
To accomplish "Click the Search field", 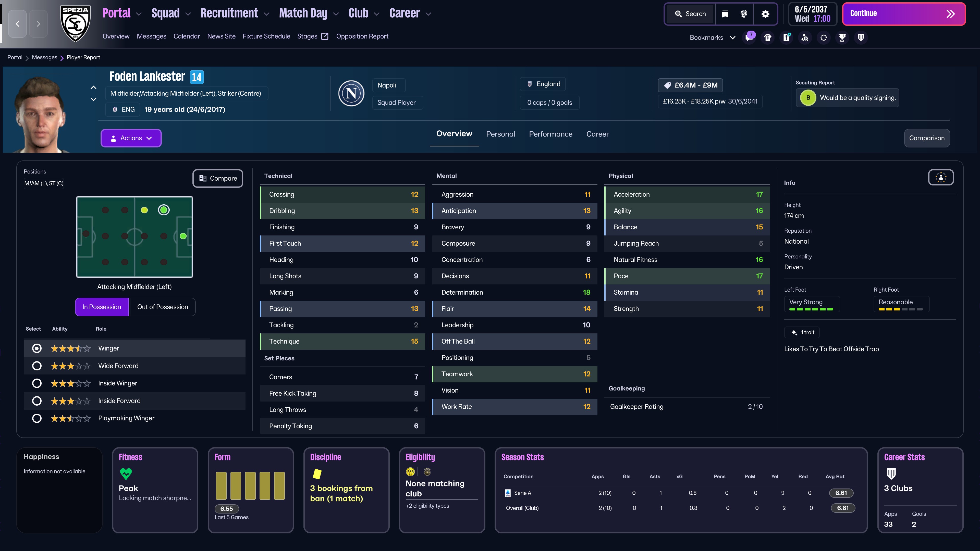I will click(690, 14).
